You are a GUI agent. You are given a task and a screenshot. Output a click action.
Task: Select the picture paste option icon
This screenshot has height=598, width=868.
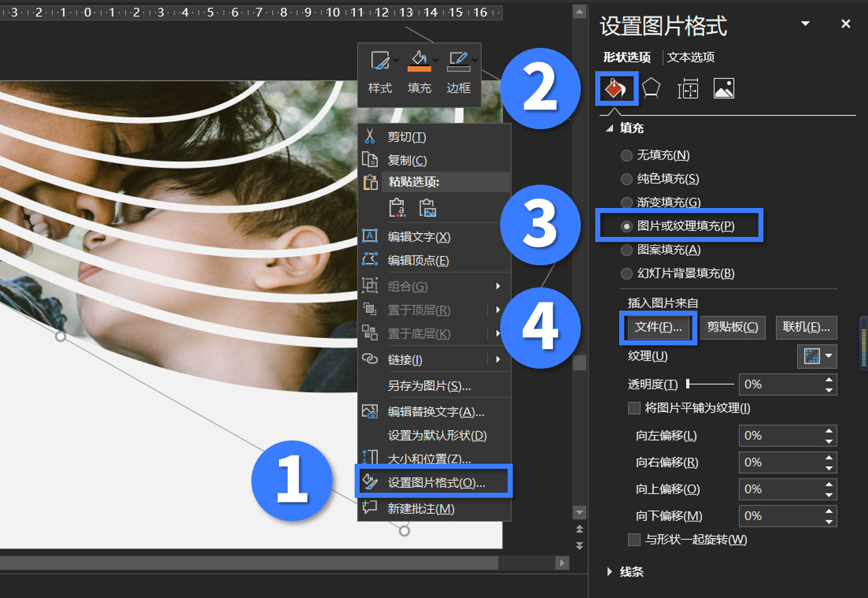coord(429,207)
